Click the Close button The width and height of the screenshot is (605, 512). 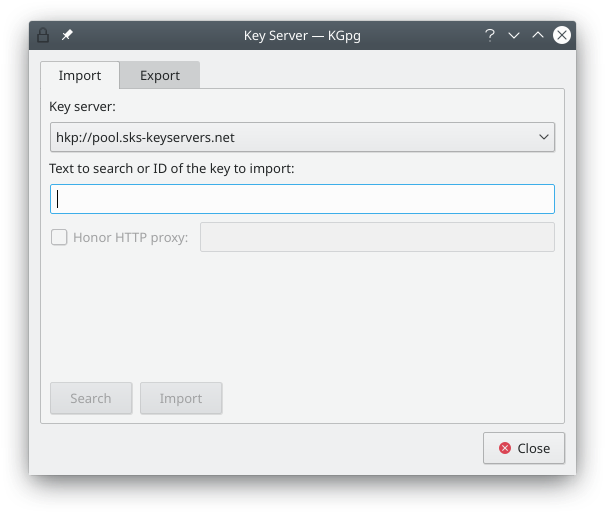[x=524, y=448]
